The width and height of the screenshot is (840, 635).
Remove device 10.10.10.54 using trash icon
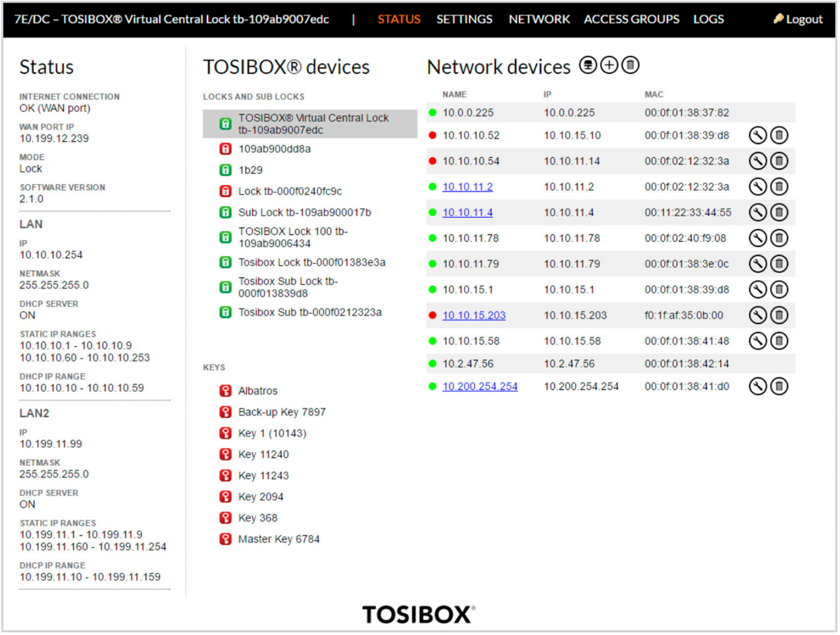click(x=779, y=161)
